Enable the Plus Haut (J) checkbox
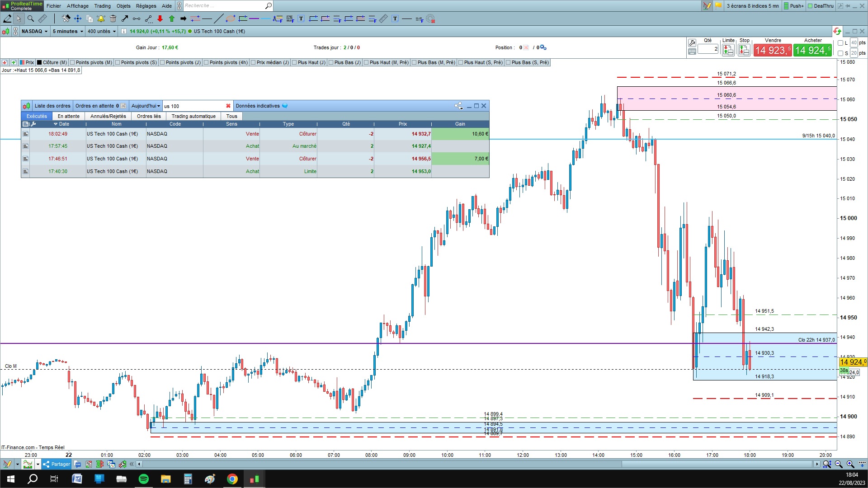Viewport: 868px width, 488px height. pyautogui.click(x=295, y=62)
